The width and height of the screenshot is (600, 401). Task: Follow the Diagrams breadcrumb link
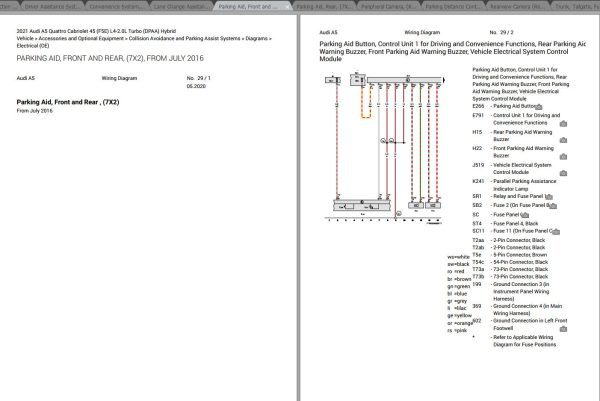[256, 38]
